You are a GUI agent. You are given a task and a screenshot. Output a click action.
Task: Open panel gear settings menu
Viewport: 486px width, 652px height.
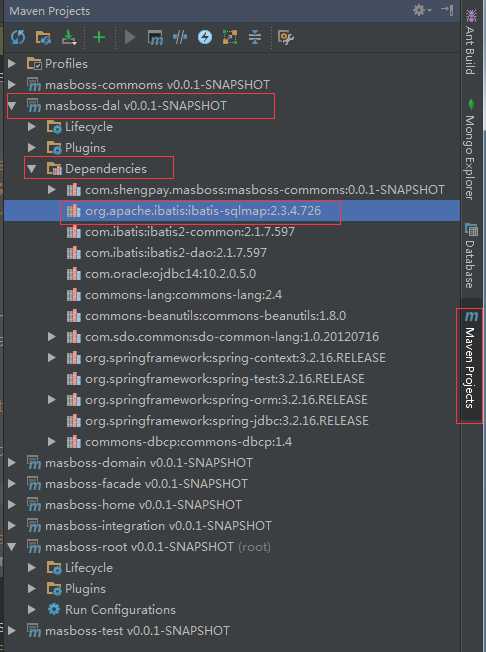click(x=421, y=10)
